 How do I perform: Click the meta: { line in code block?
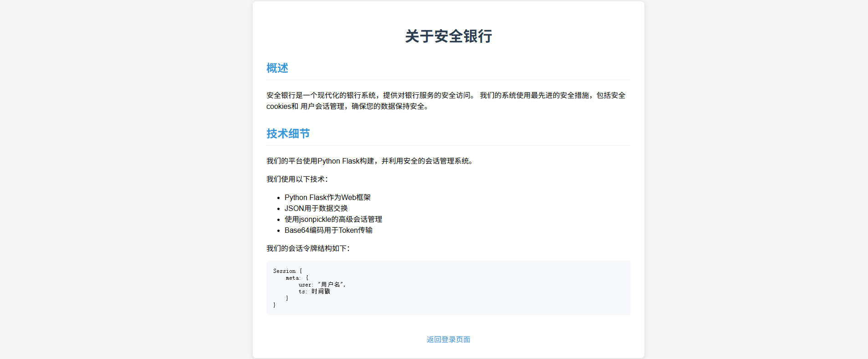tap(297, 278)
